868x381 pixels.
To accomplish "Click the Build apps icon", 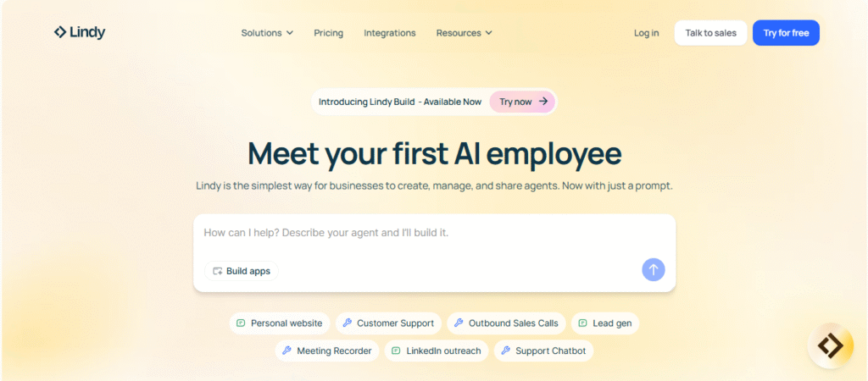I will tap(218, 271).
